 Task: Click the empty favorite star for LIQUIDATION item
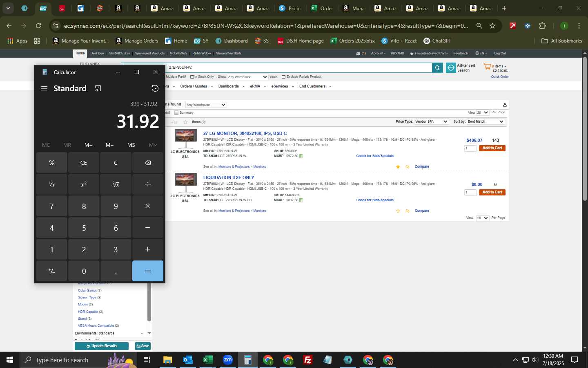pyautogui.click(x=398, y=211)
